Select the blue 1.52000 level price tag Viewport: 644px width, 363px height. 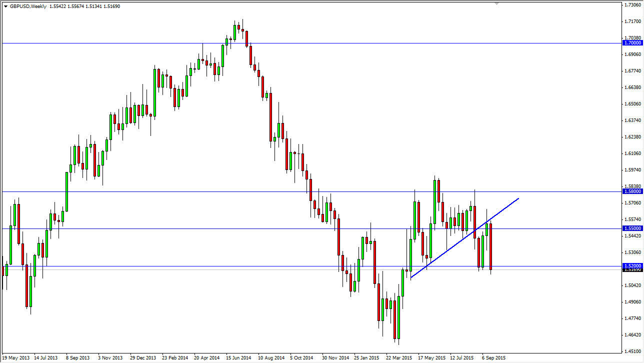click(x=632, y=266)
